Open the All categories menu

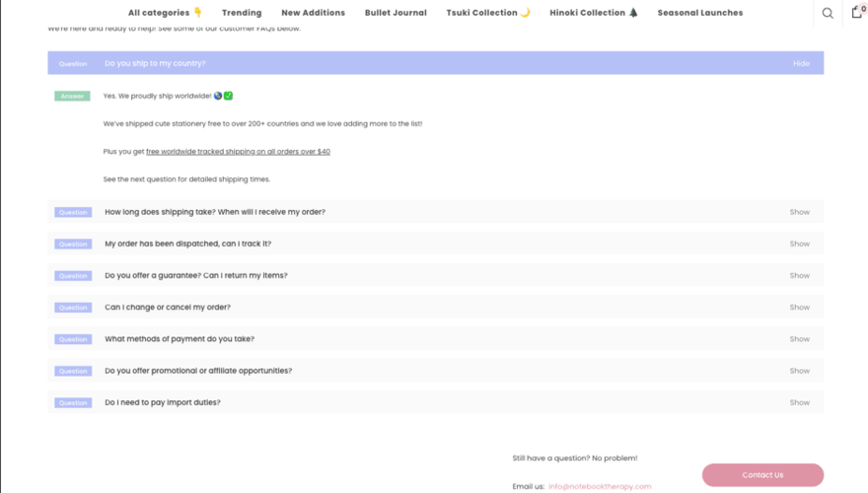coord(165,13)
